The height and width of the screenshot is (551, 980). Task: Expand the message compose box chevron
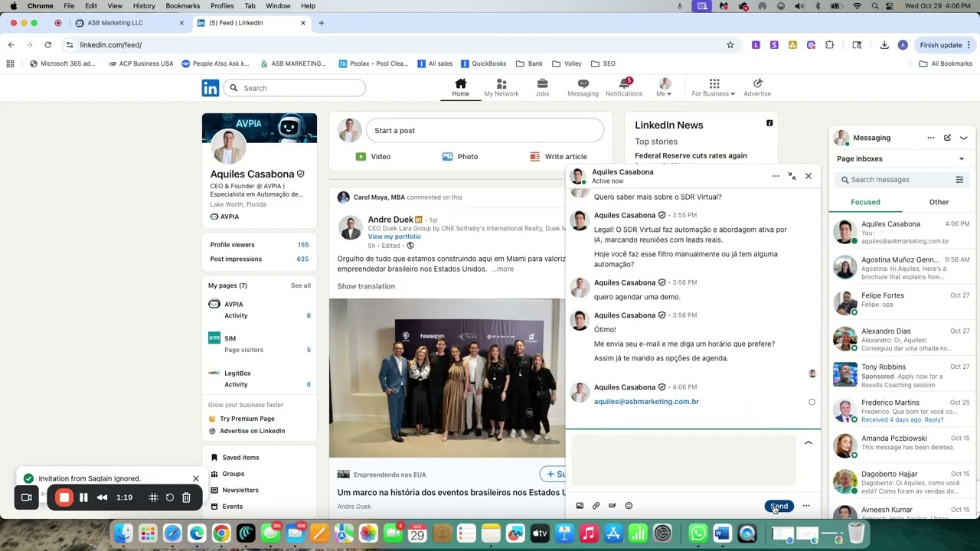click(x=808, y=443)
